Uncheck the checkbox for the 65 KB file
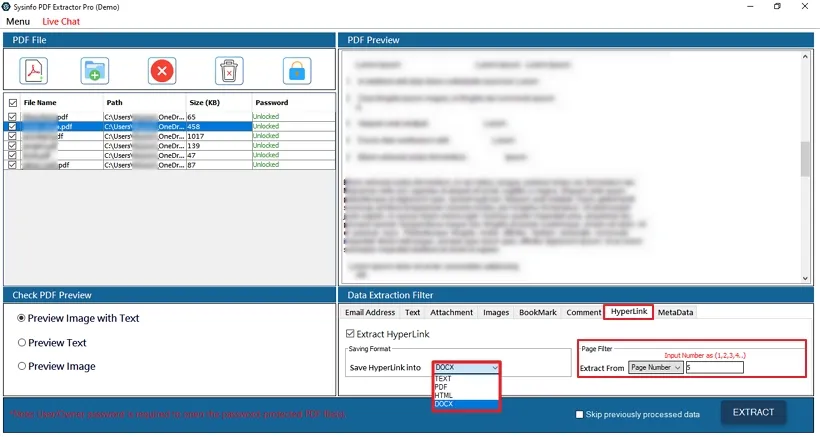Image resolution: width=820 pixels, height=437 pixels. (x=13, y=117)
